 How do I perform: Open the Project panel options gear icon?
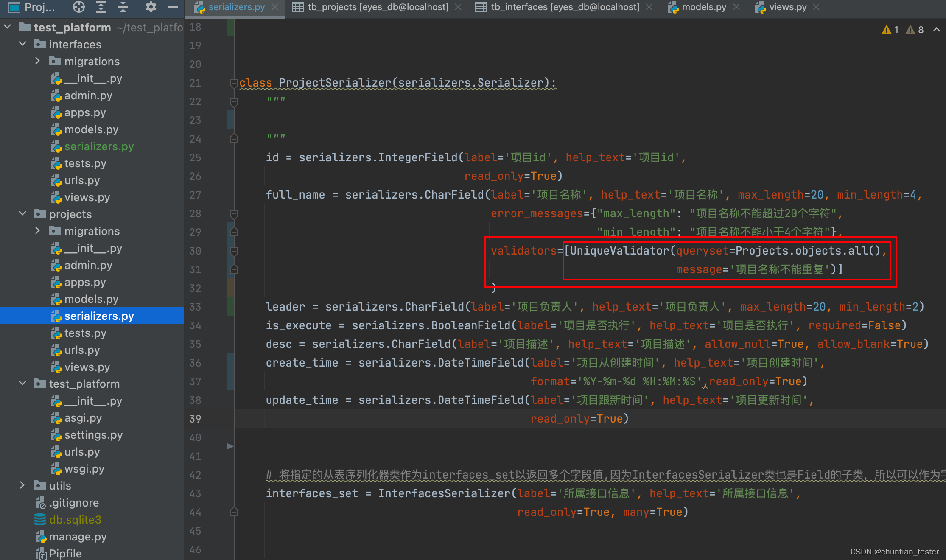click(x=151, y=7)
